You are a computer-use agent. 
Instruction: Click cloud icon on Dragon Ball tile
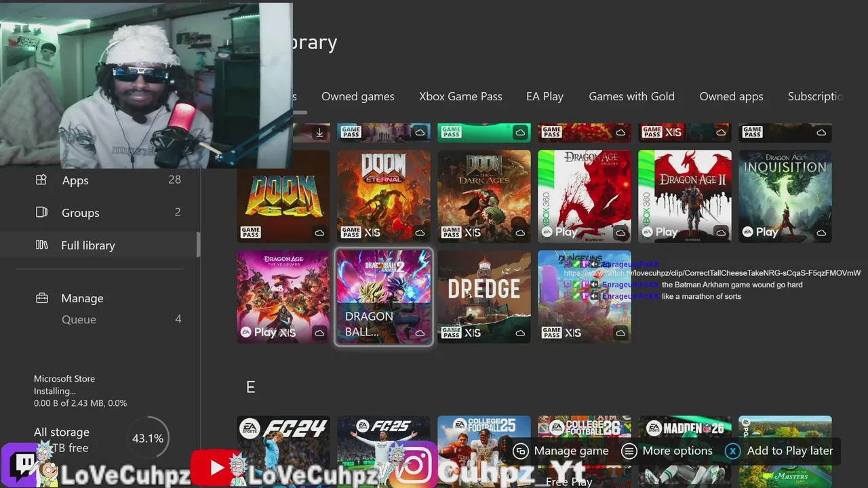pyautogui.click(x=420, y=333)
